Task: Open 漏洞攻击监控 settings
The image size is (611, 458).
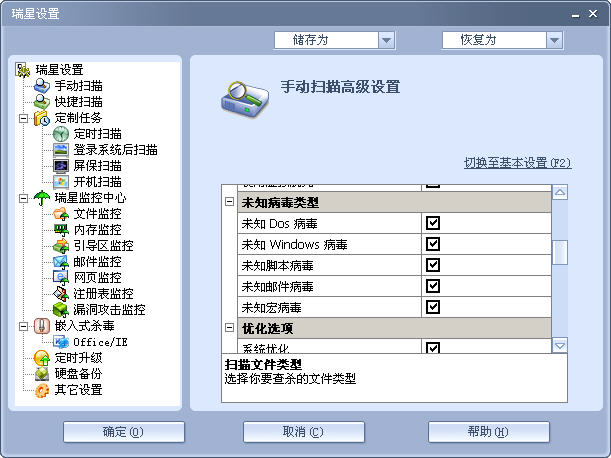Action: coord(109,310)
